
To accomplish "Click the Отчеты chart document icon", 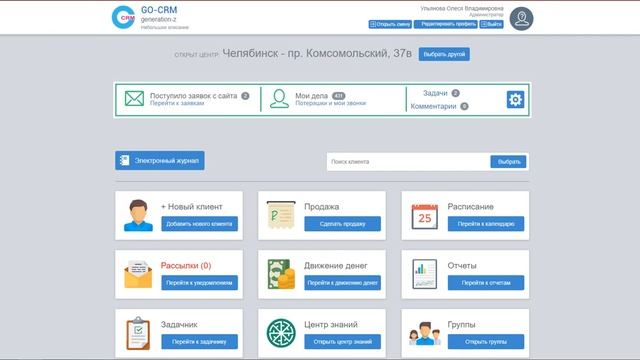I will coord(424,274).
